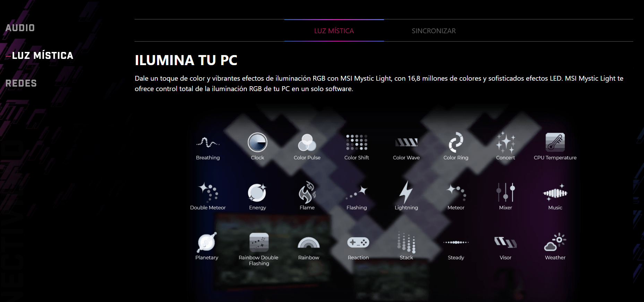
Task: Select the Breathing lighting effect icon
Action: coord(208,142)
